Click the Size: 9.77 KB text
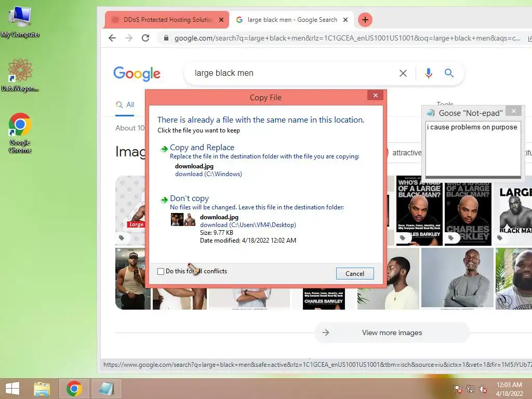 217,233
